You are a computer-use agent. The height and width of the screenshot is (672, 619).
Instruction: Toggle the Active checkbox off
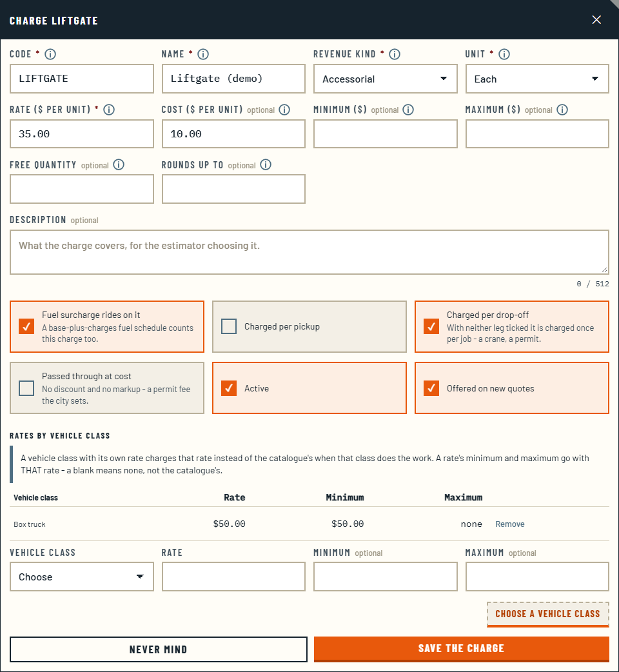[x=229, y=388]
